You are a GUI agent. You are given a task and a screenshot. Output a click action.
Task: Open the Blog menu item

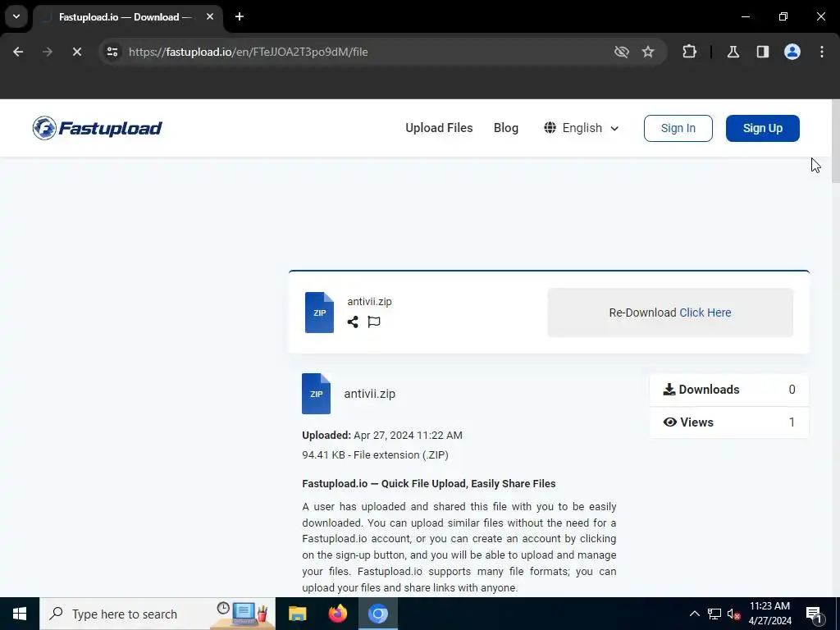[506, 128]
